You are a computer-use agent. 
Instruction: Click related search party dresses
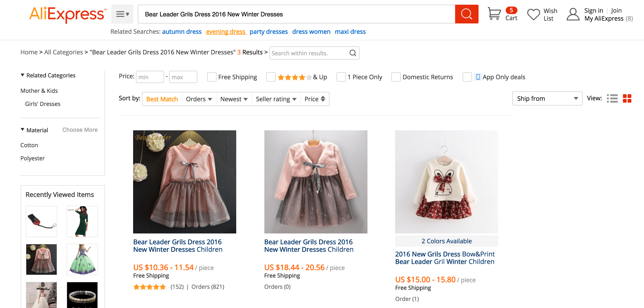pyautogui.click(x=269, y=32)
